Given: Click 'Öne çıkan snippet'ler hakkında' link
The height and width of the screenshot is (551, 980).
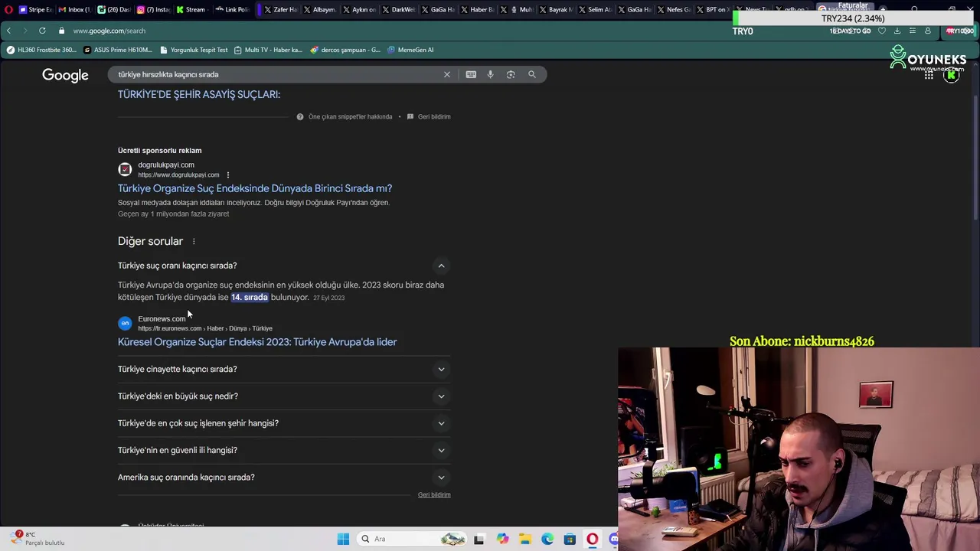Looking at the screenshot, I should click(350, 116).
